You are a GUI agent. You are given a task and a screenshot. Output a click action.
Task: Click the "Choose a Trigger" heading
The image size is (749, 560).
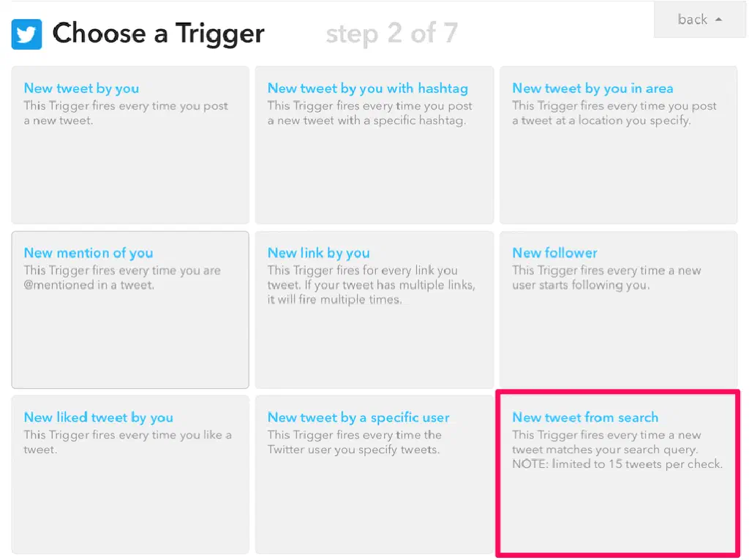[158, 34]
